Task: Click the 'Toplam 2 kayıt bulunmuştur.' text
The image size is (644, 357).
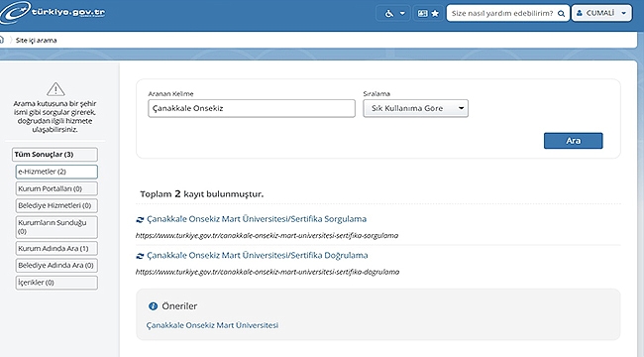Action: coord(202,193)
